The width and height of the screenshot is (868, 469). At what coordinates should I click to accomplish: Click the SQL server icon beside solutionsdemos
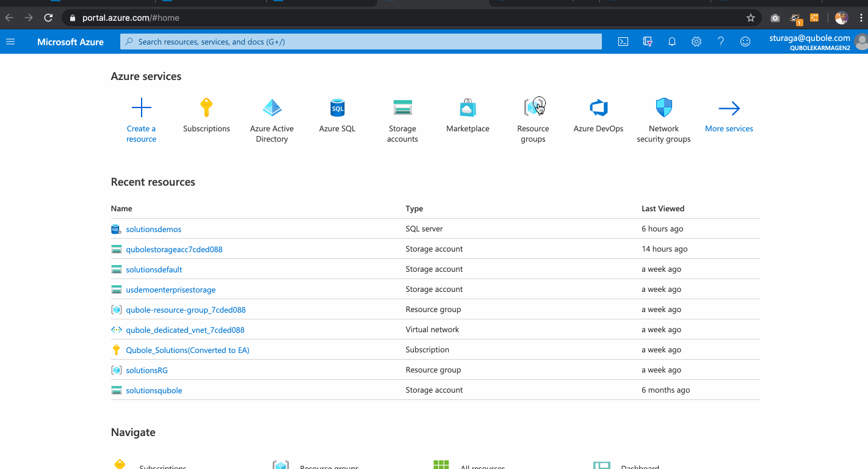coord(117,229)
